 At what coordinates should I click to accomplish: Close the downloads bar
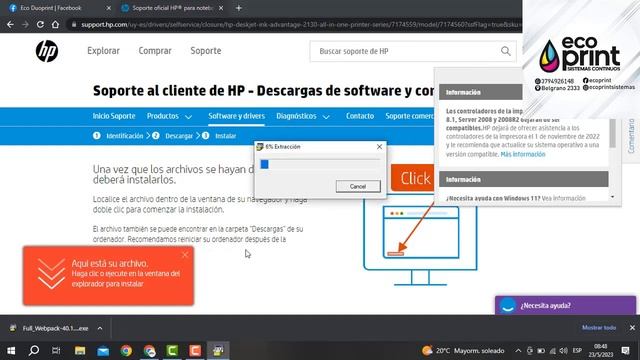[632, 328]
